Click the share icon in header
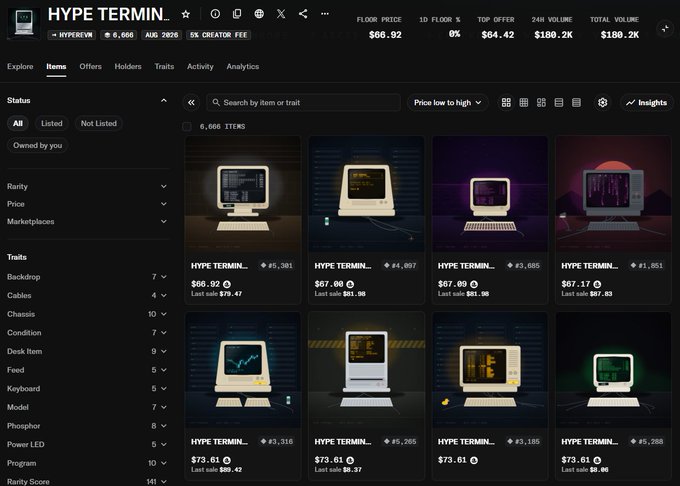 click(x=303, y=14)
